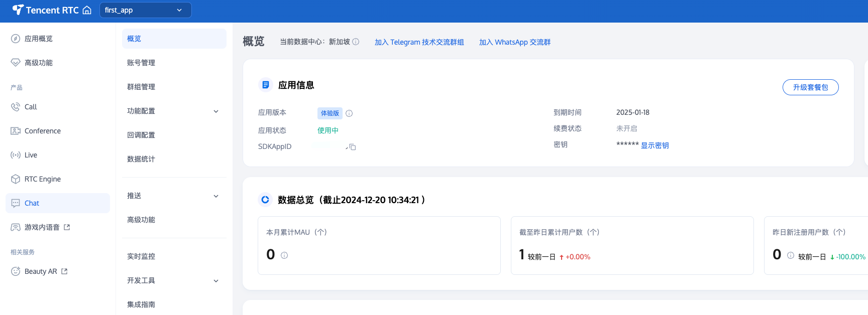The height and width of the screenshot is (315, 868).
Task: Expand the 推送 submenu
Action: pos(174,196)
